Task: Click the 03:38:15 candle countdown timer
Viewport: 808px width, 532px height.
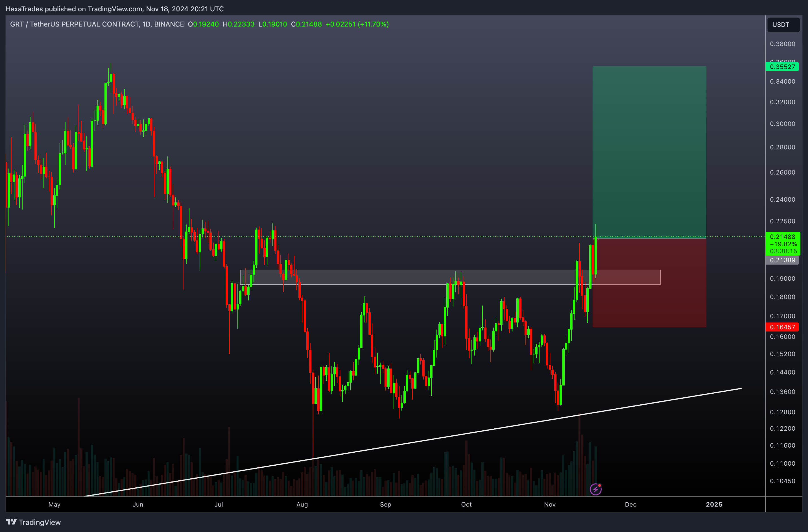Action: 783,251
